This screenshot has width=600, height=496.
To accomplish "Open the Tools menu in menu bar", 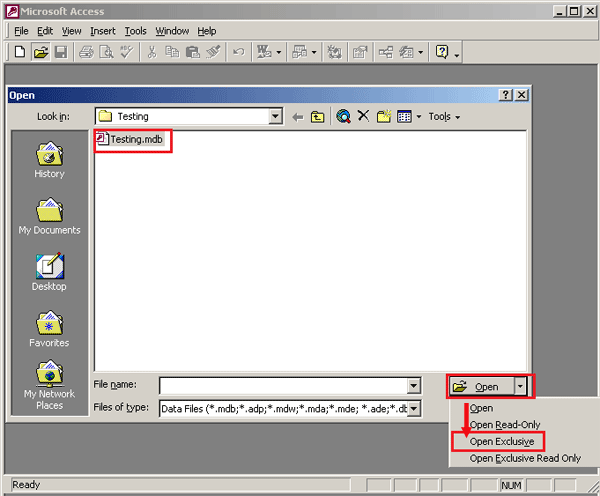I will [135, 31].
